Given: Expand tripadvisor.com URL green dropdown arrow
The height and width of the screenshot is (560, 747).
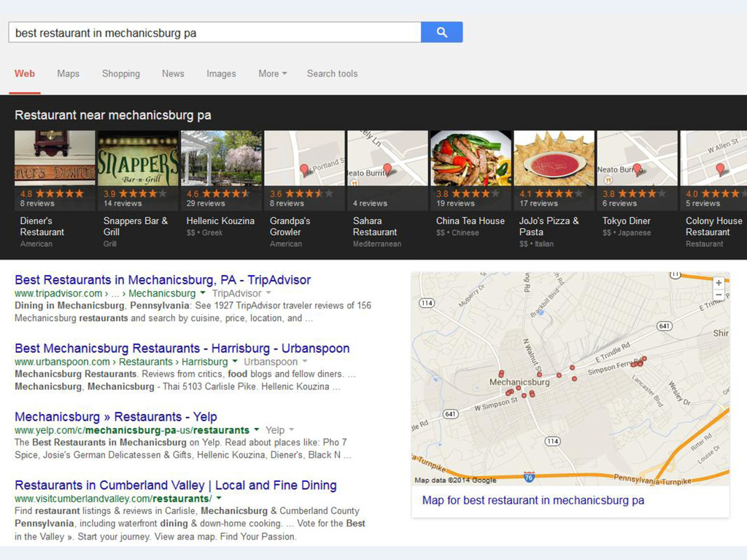Looking at the screenshot, I should tap(203, 292).
